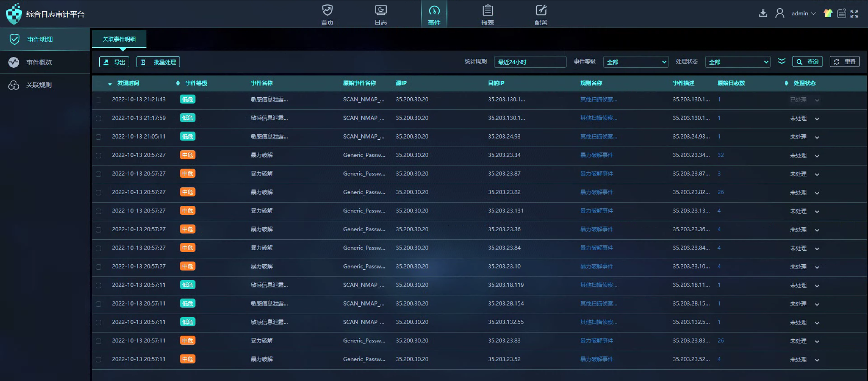Tick the checkbox for 35.203.23.10 row
The image size is (868, 381).
tap(99, 267)
